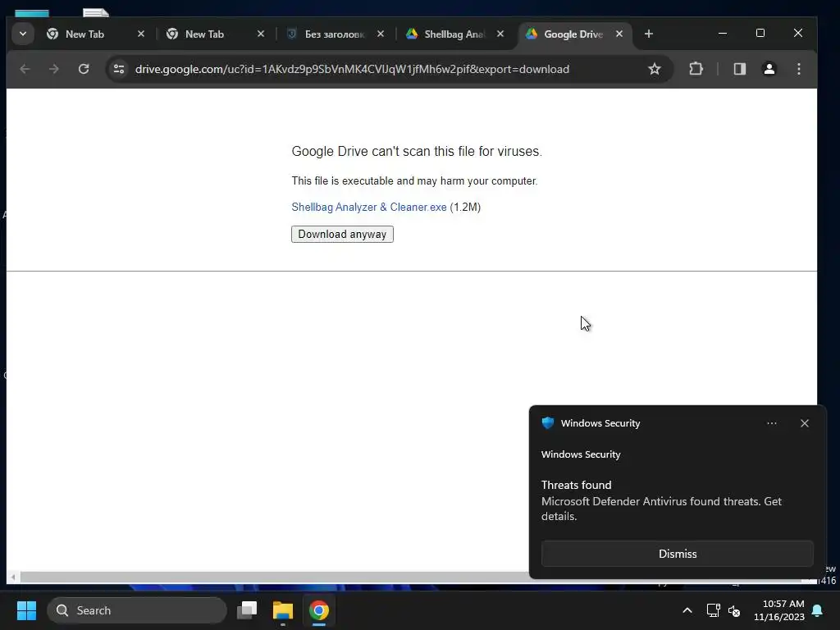Screen dimensions: 840x630
Task: Toggle the Chrome side panel
Action: 740,69
